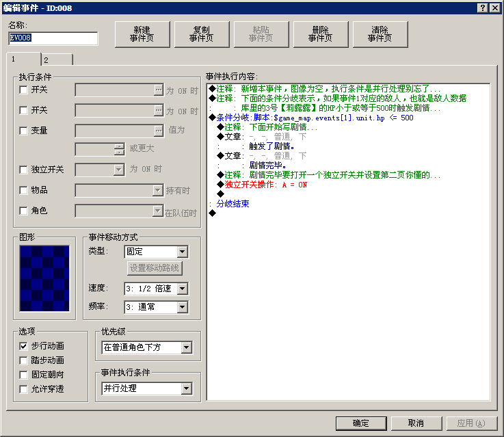Enable the first 开关 condition checkbox

(23, 90)
